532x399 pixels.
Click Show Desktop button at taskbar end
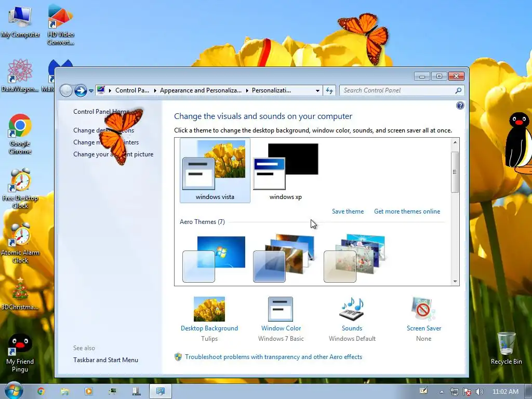[528, 392]
